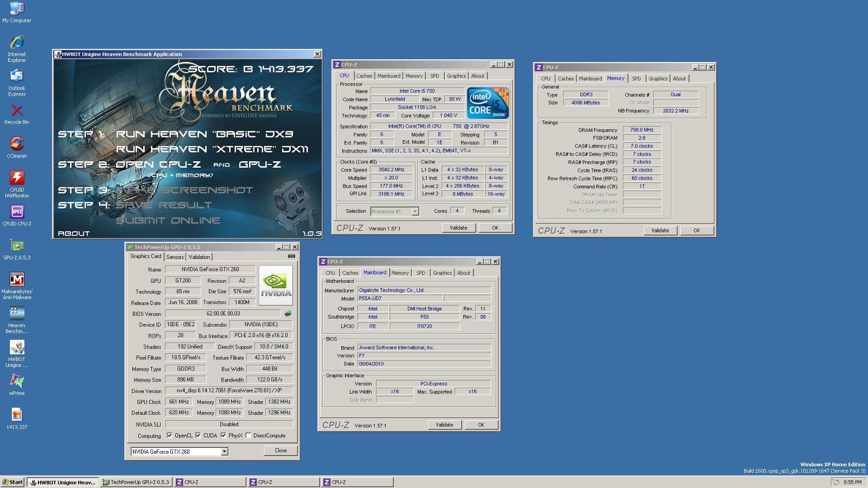Click the Driver Version field in GPU-Z
This screenshot has width=868, height=488.
point(229,391)
